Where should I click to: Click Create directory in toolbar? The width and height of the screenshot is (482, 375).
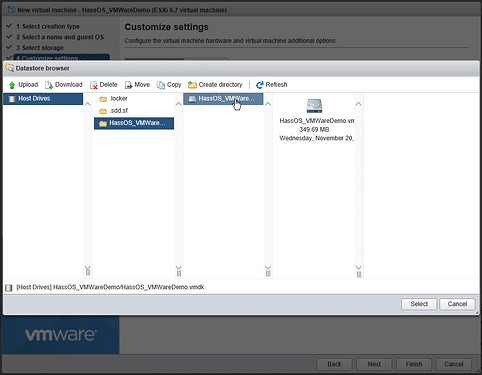click(x=215, y=85)
